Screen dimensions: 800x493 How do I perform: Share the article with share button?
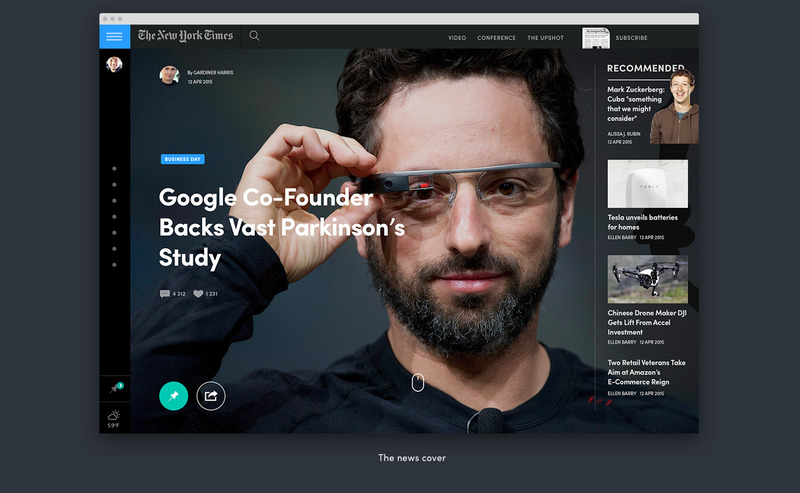tap(211, 396)
